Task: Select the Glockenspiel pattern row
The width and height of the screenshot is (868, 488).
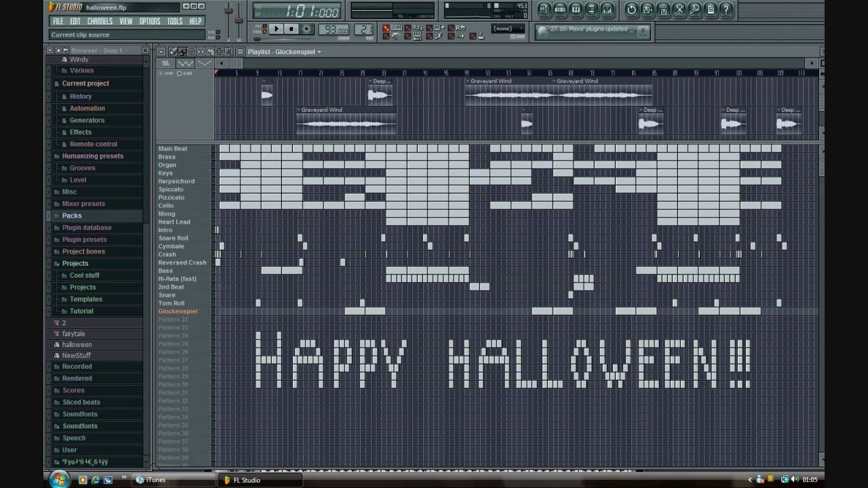Action: (x=178, y=311)
